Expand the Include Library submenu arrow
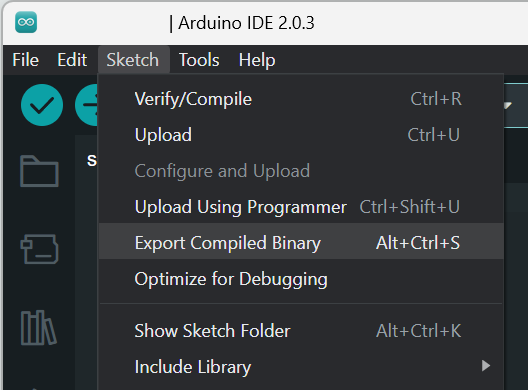 [486, 366]
